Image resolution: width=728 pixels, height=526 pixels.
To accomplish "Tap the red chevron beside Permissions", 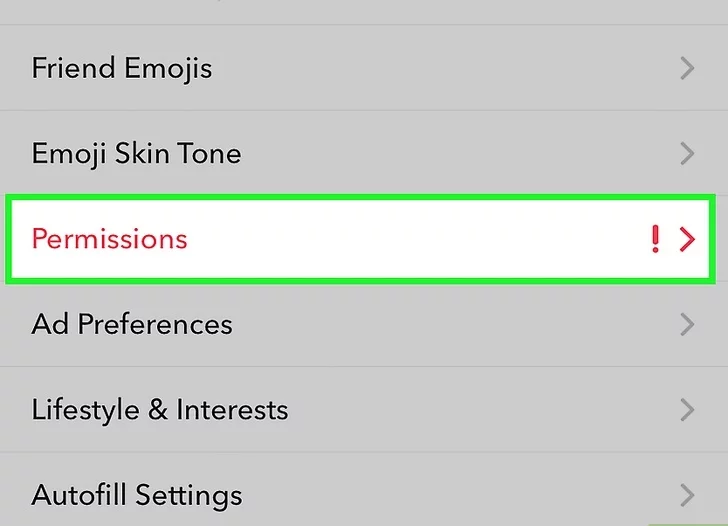I will click(686, 239).
